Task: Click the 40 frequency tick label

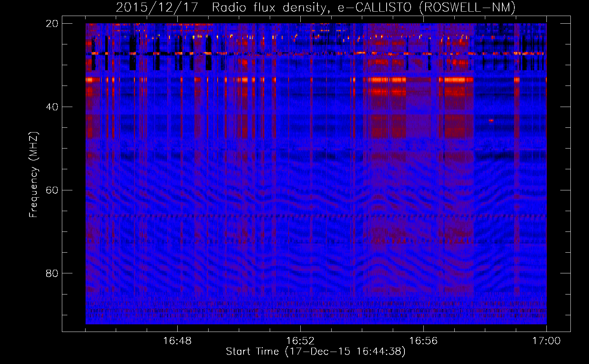Action: [52, 107]
